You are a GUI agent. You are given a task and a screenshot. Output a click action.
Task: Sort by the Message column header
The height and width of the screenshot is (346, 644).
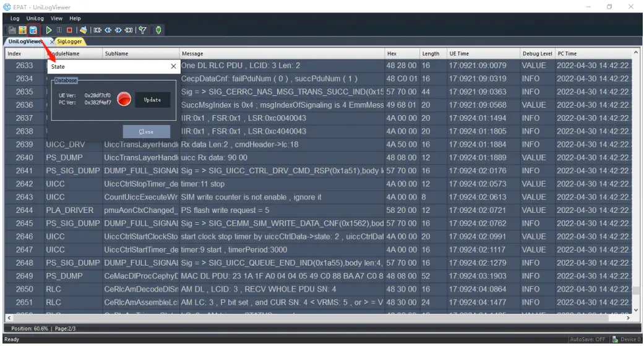click(281, 53)
